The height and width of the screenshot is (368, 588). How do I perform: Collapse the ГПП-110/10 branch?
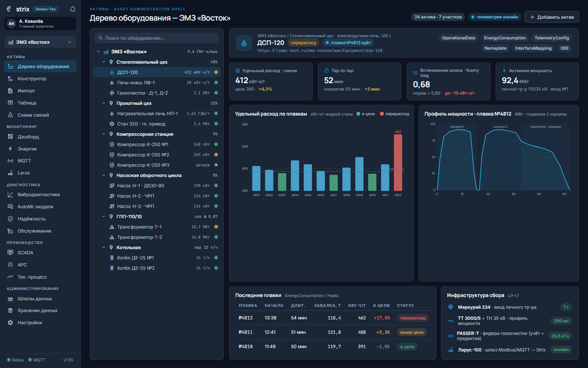click(104, 217)
